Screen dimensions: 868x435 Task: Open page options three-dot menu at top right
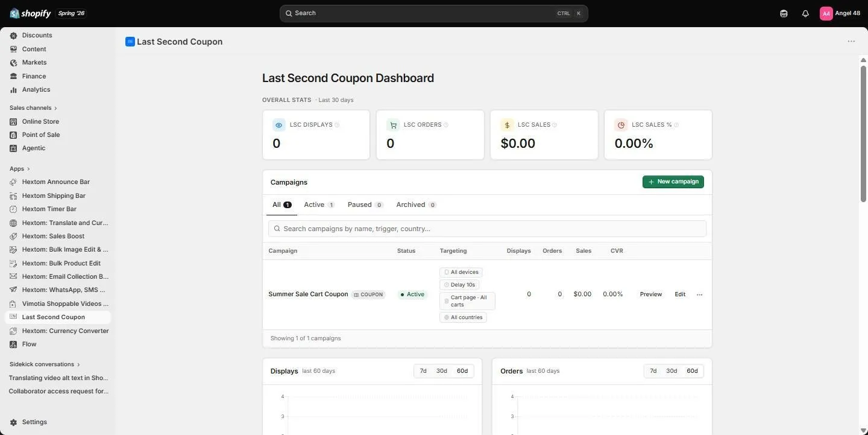851,42
